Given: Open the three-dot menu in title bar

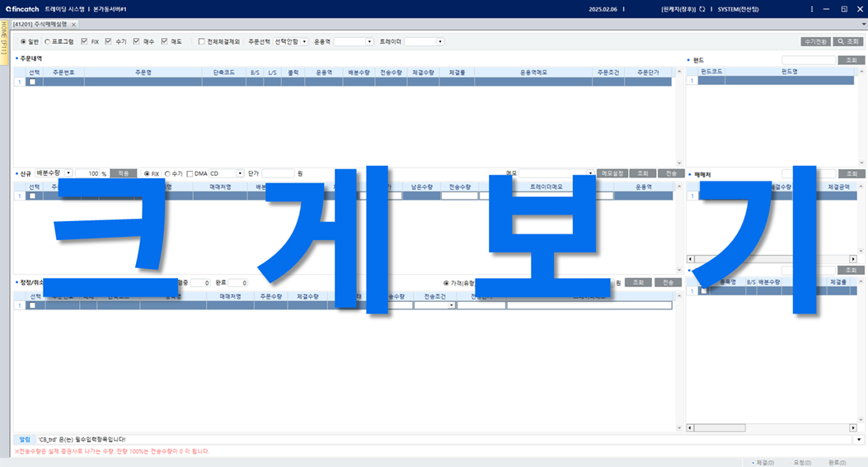Looking at the screenshot, I should click(x=812, y=9).
